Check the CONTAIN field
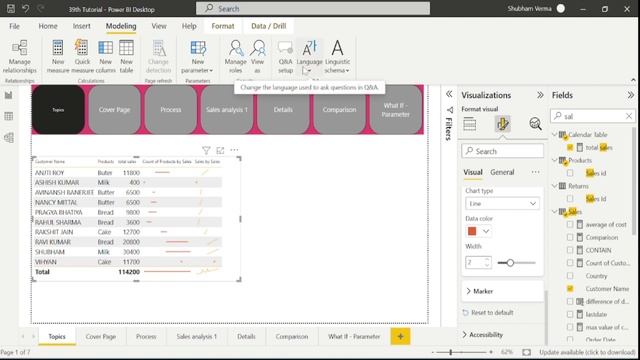This screenshot has width=640, height=360. click(570, 250)
